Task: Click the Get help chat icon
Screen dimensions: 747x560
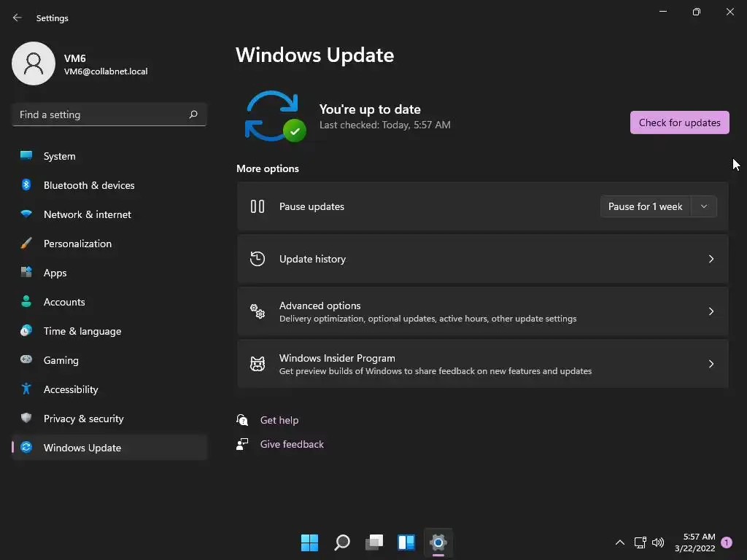Action: click(x=242, y=419)
